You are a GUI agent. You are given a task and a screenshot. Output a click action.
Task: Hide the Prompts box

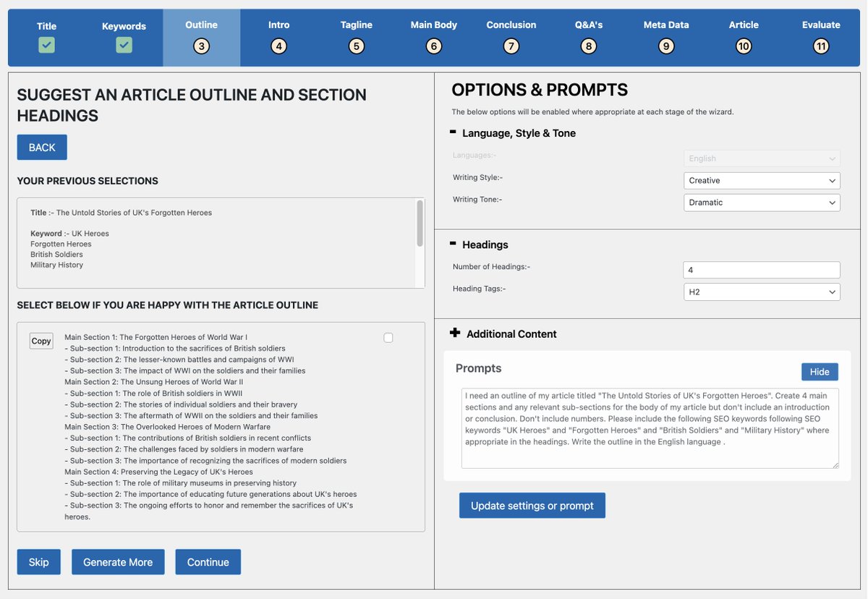pos(820,372)
